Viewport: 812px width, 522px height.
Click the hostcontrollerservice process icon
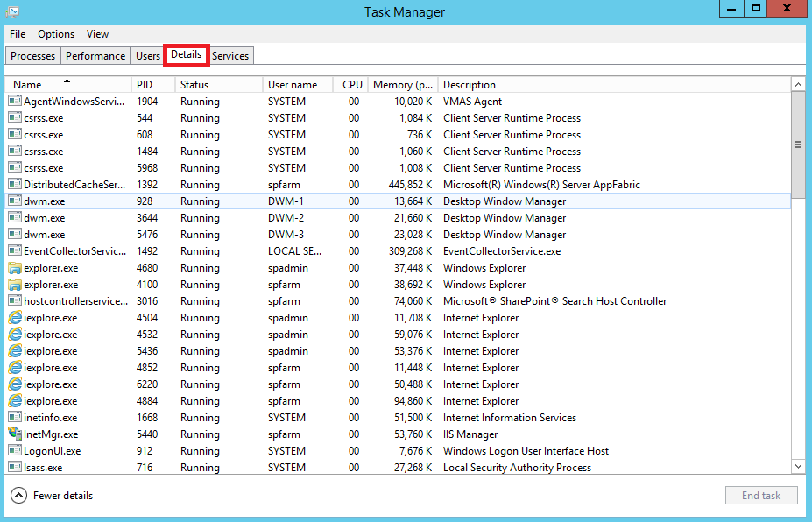click(15, 301)
